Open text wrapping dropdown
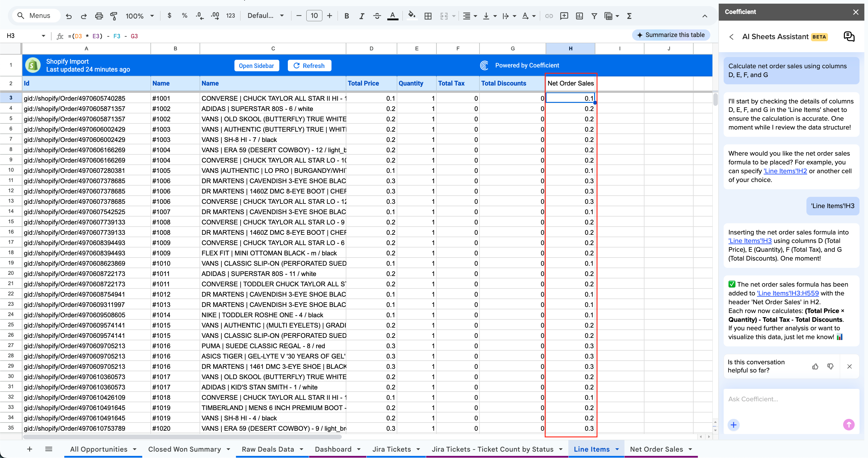 pyautogui.click(x=509, y=16)
